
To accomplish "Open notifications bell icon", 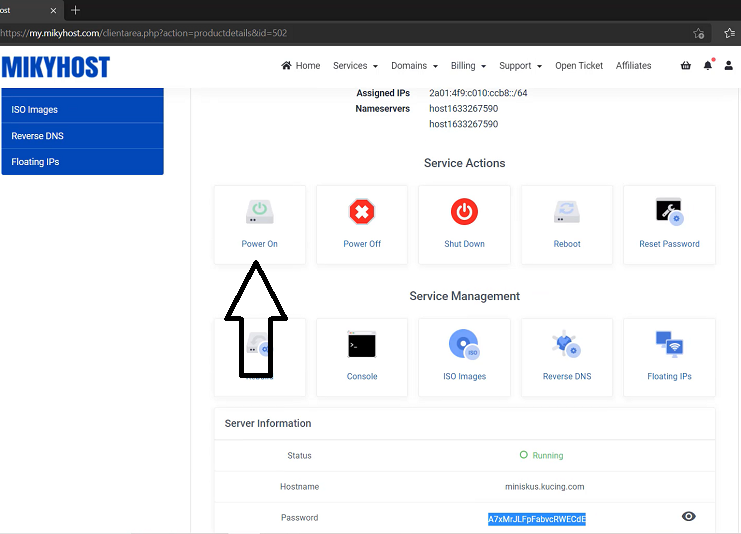I will (x=707, y=66).
